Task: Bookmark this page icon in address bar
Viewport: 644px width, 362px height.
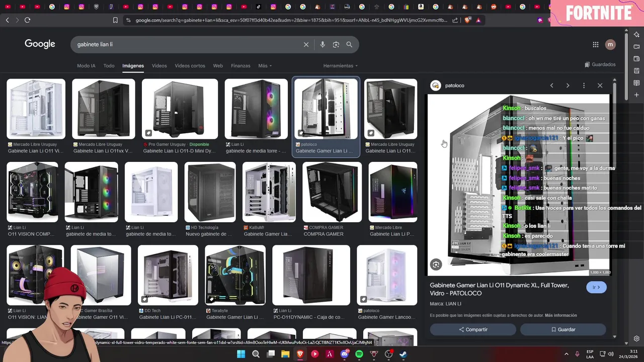Action: click(115, 20)
